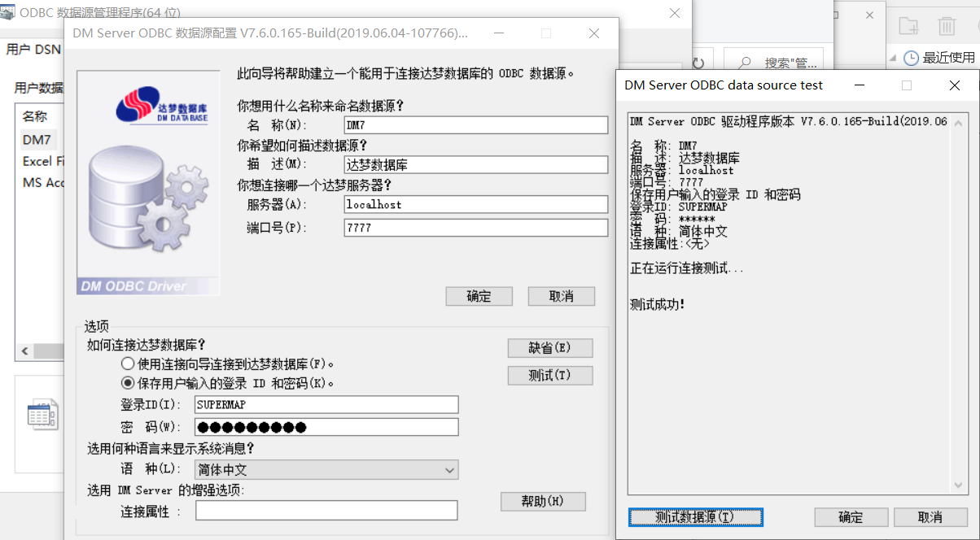This screenshot has width=980, height=540.
Task: Click the 密码(W) password field
Action: (326, 428)
